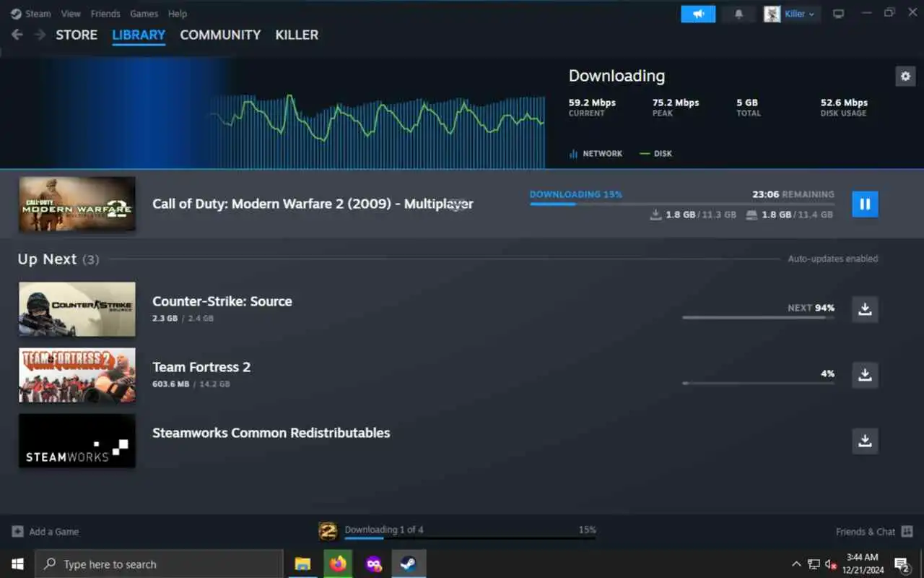Open the Games menu
Image resolution: width=924 pixels, height=578 pixels.
click(x=144, y=14)
